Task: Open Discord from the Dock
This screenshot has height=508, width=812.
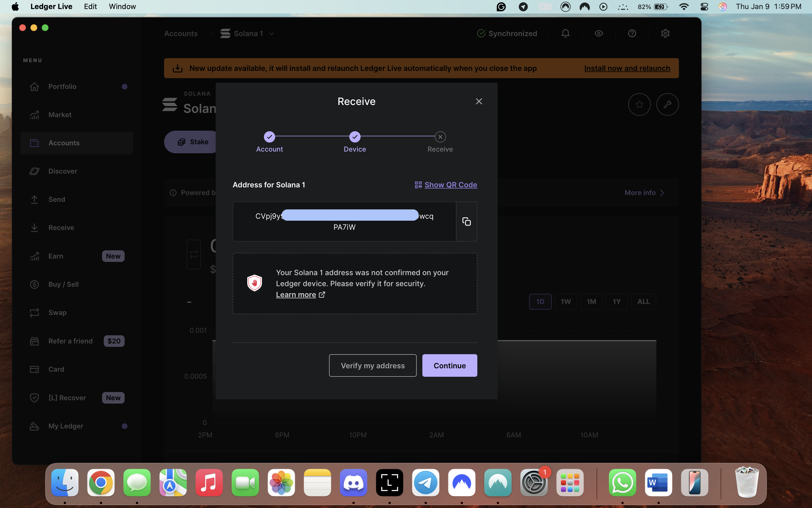Action: [x=353, y=483]
